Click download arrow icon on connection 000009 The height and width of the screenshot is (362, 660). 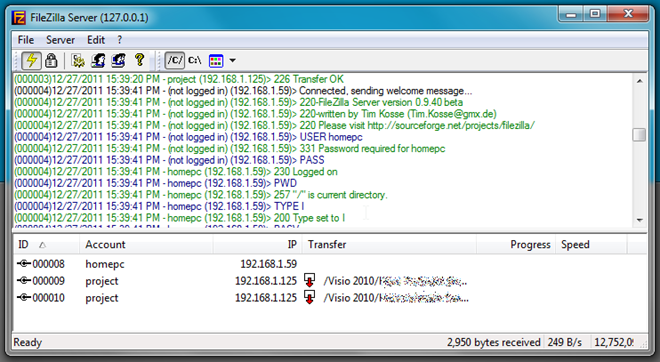310,280
